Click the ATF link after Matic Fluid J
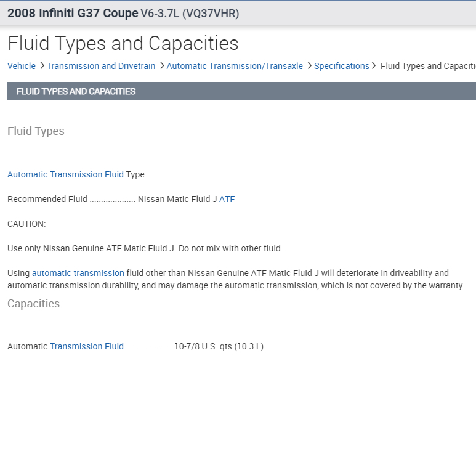Viewport: 476px width, 464px height. click(227, 199)
